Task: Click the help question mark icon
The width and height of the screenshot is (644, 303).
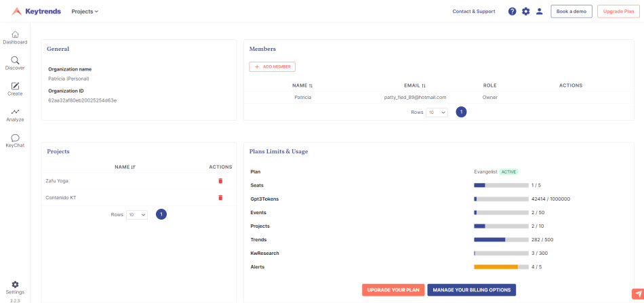Action: (x=512, y=12)
